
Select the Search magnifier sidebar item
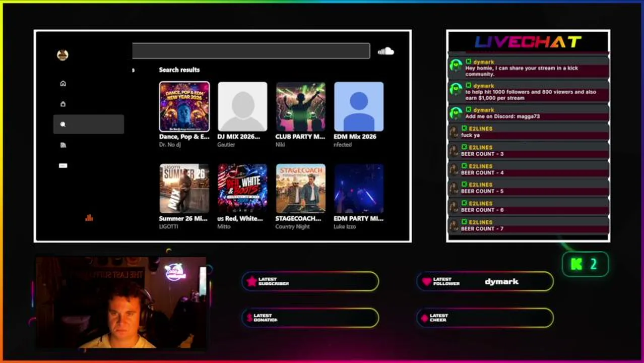point(88,124)
